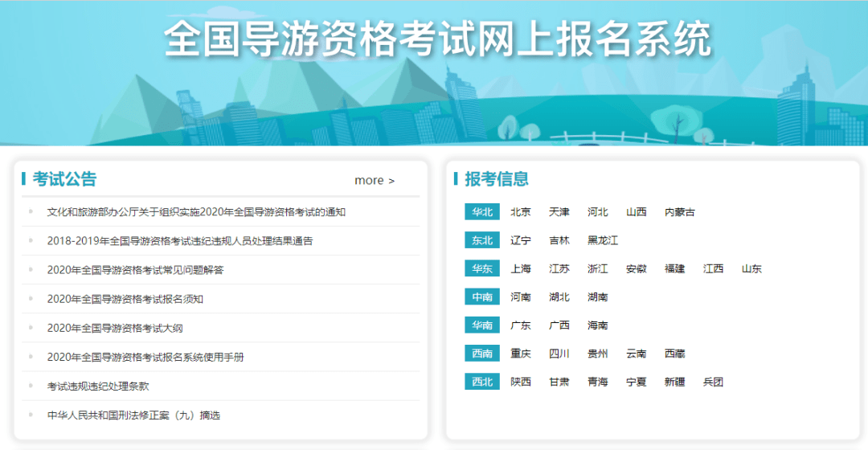Choose 北京 province link
The width and height of the screenshot is (868, 450).
click(520, 212)
